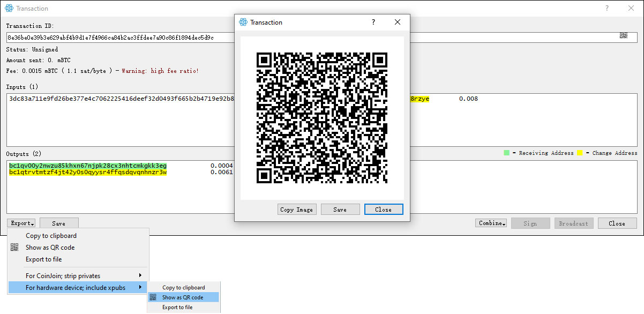This screenshot has height=314, width=644.
Task: Click green Receiving Address legend swatch
Action: [x=506, y=153]
